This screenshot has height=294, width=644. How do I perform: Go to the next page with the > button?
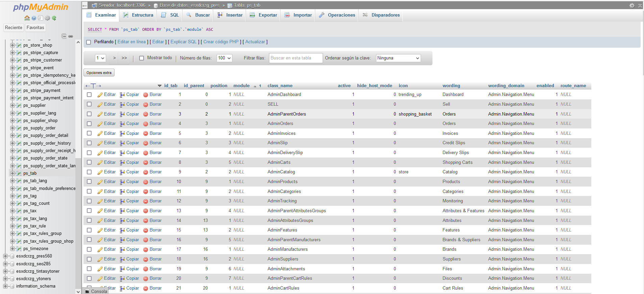click(x=115, y=58)
